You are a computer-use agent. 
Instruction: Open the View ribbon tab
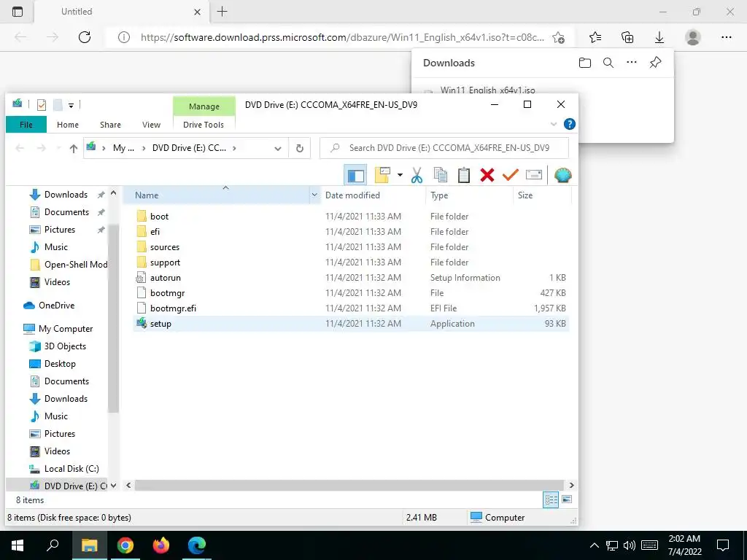click(151, 124)
